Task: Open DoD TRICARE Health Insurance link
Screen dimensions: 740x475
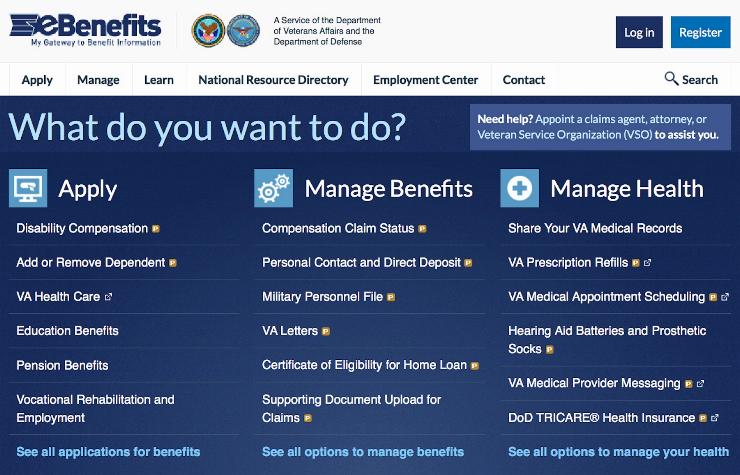Action: click(602, 417)
